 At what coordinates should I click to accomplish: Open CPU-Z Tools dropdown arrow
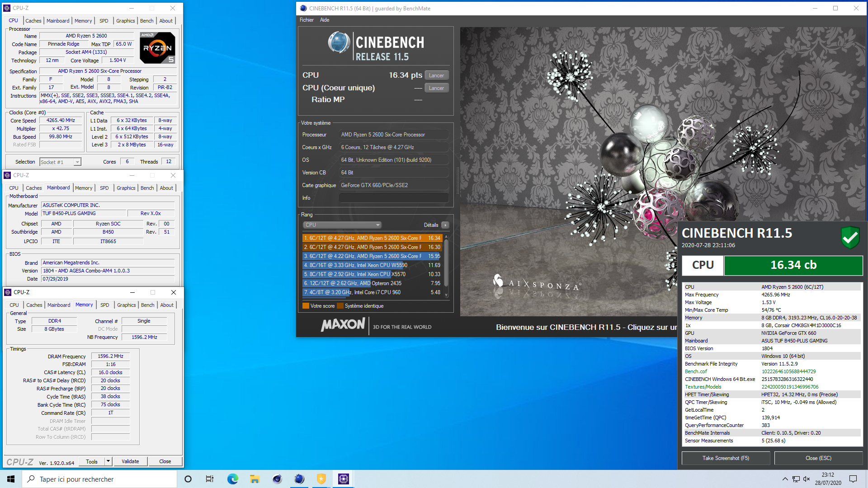(108, 461)
